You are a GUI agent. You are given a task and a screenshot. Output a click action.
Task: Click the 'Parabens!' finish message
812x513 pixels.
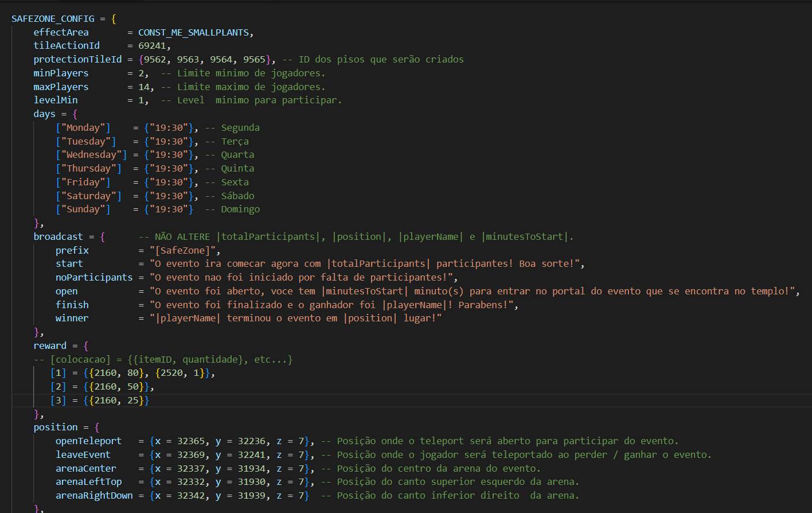(331, 305)
